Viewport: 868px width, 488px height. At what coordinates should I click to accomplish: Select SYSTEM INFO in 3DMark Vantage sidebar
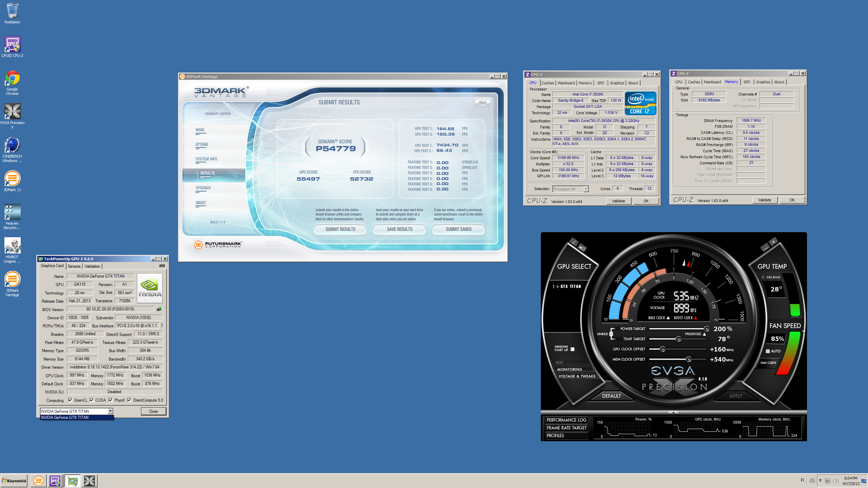206,159
